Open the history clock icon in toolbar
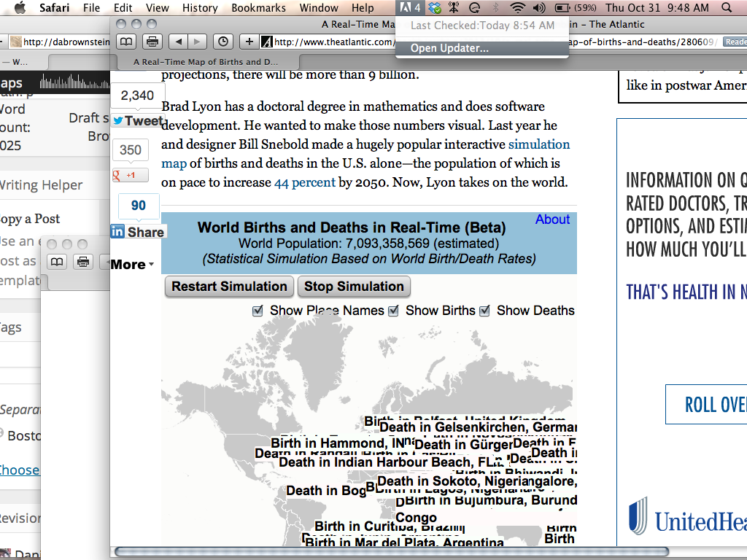Image resolution: width=747 pixels, height=560 pixels. [223, 42]
